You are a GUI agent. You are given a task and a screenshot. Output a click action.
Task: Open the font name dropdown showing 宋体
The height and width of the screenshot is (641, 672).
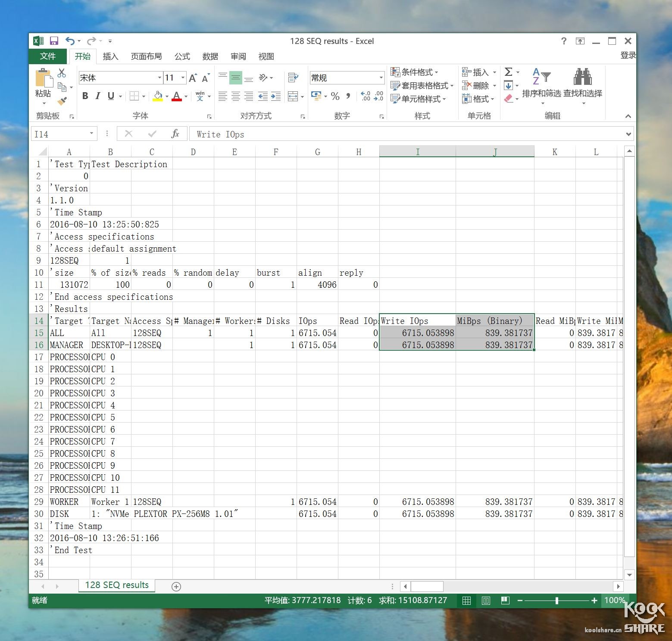pyautogui.click(x=159, y=78)
